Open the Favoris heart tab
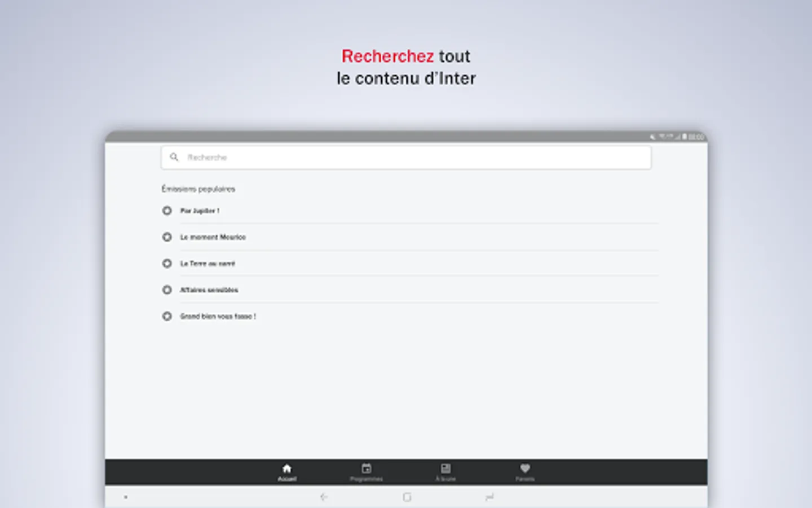This screenshot has width=812, height=508. [x=525, y=472]
